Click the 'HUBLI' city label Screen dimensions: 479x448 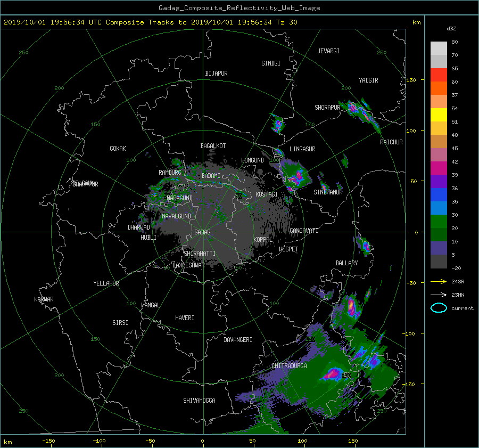click(x=148, y=238)
